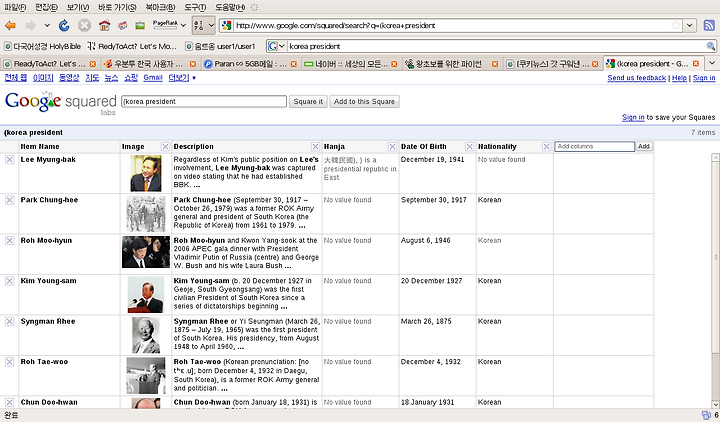Screen dimensions: 720x422
Task: Open the Help link
Action: pyautogui.click(x=679, y=78)
